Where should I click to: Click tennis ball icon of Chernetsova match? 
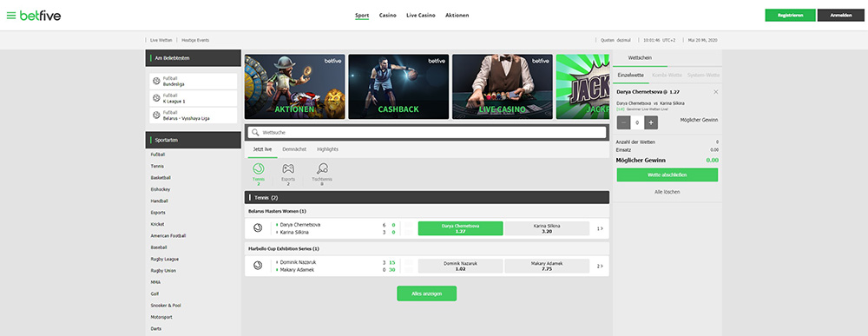coord(258,228)
